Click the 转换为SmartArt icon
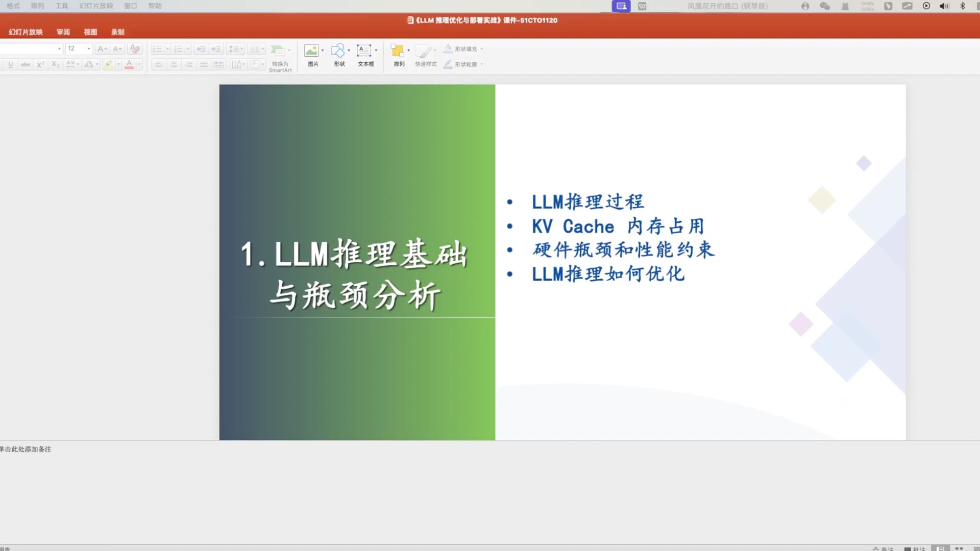The height and width of the screenshot is (551, 980). pos(280,56)
